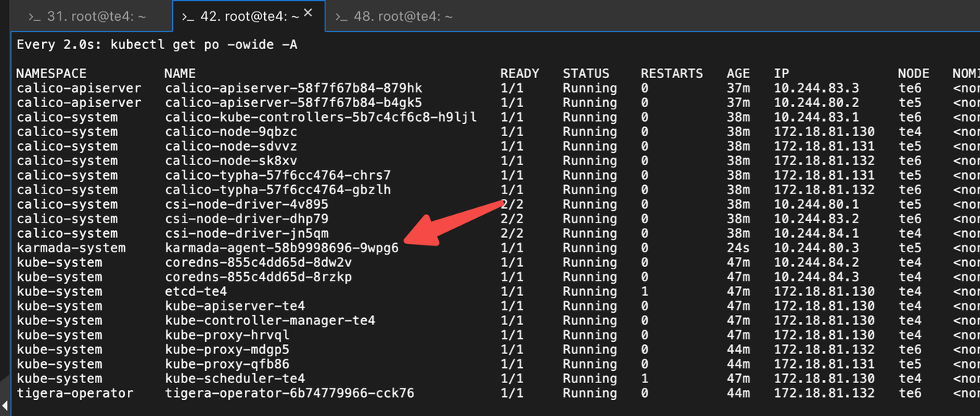Click pod name kube-proxy-mdgp5

[227, 349]
